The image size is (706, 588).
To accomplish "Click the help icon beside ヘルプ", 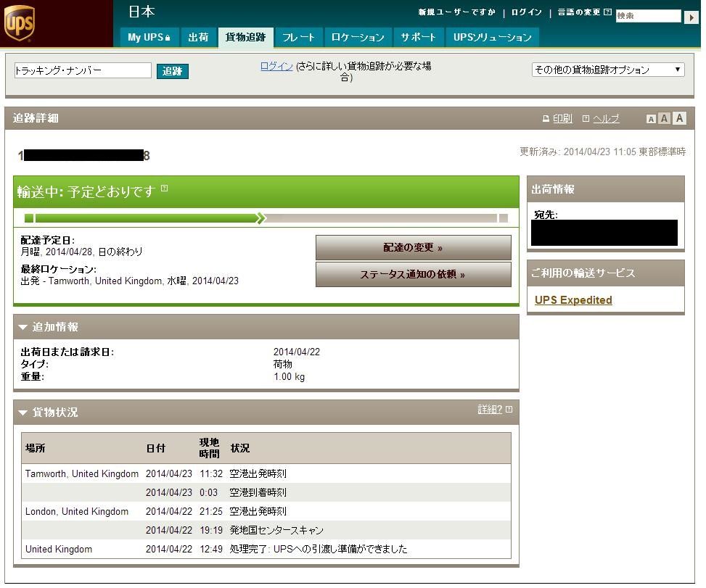I will tap(586, 119).
